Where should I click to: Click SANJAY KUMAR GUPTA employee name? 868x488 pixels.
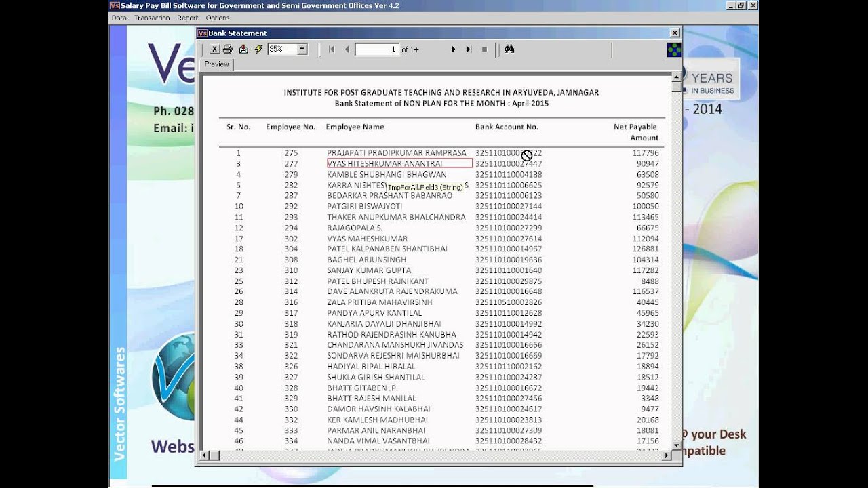pos(369,270)
